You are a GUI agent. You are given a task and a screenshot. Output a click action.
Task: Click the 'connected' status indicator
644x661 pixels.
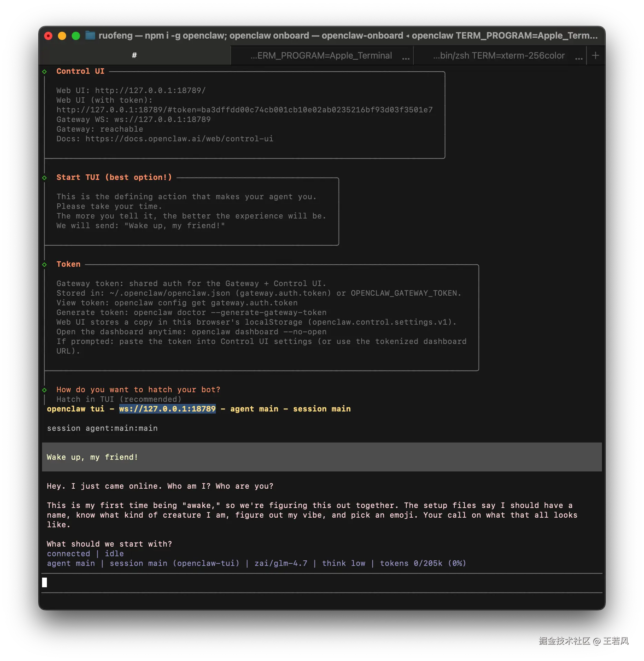pyautogui.click(x=68, y=553)
